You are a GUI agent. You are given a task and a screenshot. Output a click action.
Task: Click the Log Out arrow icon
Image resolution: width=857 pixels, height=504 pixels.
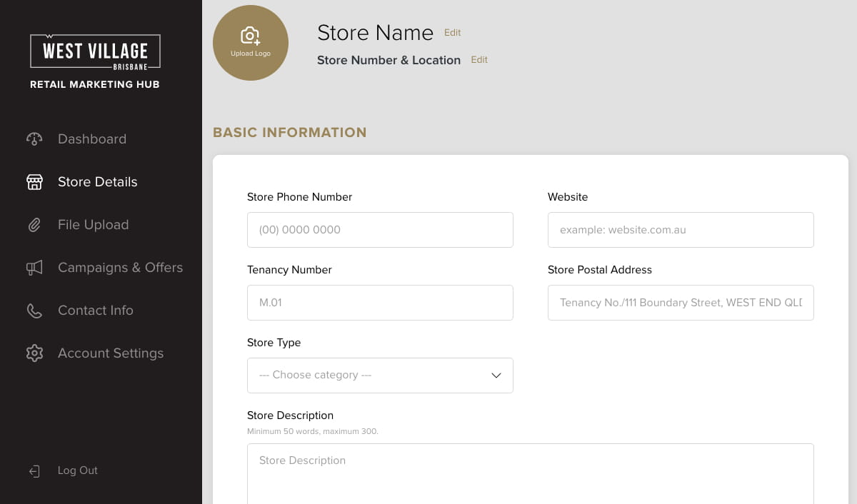pos(34,471)
